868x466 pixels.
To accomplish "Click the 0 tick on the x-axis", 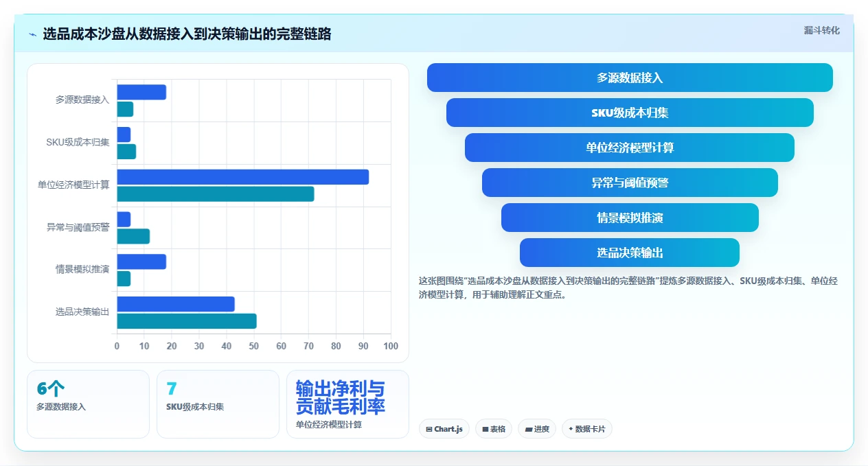I will point(117,346).
